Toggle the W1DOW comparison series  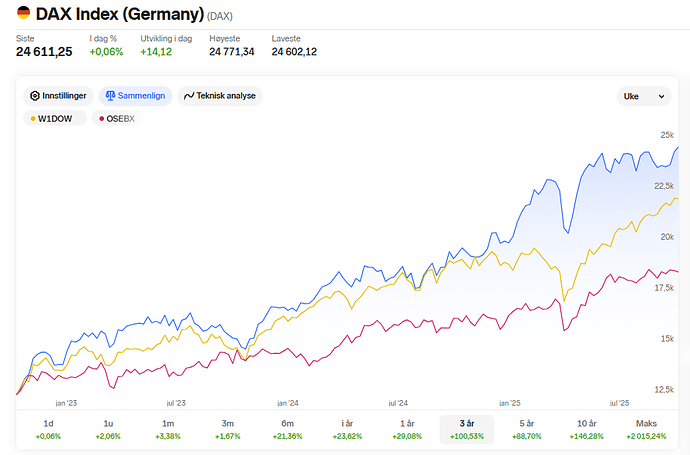click(55, 118)
